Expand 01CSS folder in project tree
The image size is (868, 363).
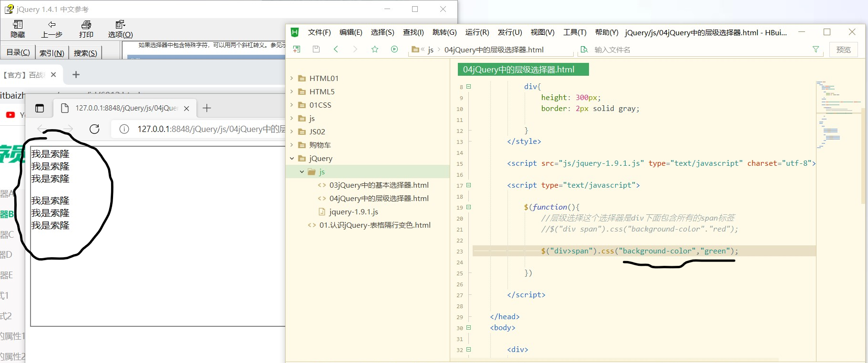[x=292, y=105]
